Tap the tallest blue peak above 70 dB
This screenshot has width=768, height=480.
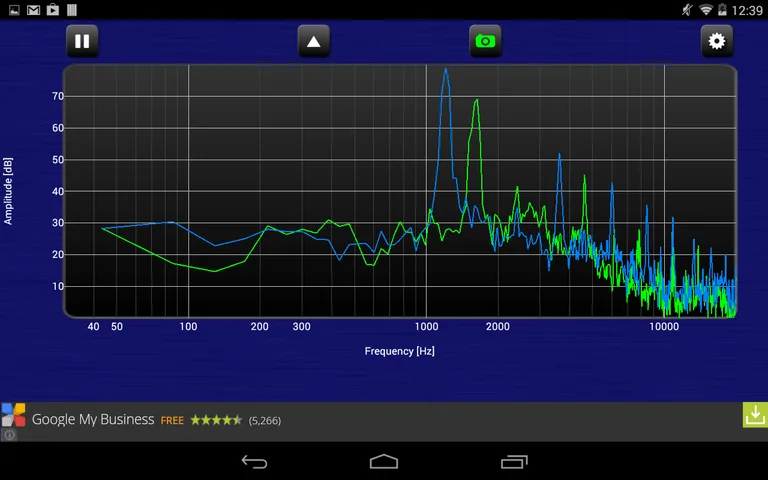click(445, 71)
